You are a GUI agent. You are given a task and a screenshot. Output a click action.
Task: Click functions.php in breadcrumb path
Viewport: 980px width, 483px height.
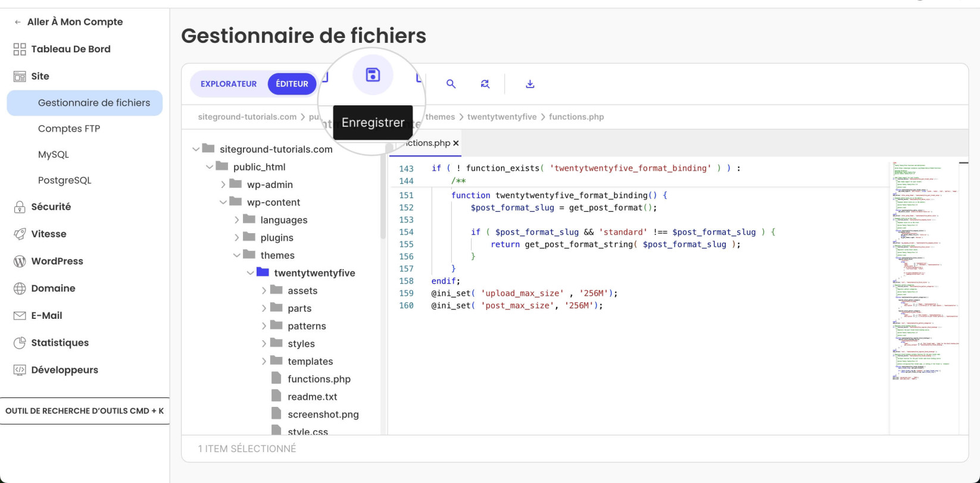576,117
